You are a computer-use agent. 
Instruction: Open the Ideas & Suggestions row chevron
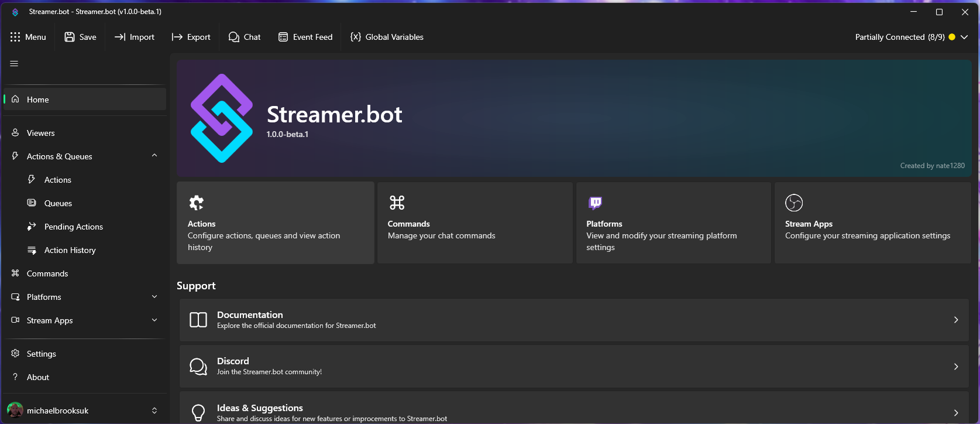coord(956,413)
